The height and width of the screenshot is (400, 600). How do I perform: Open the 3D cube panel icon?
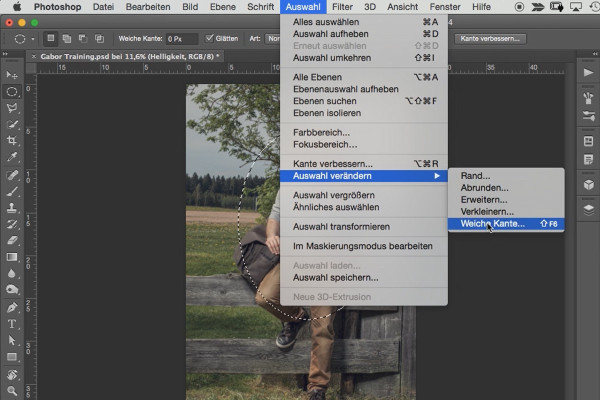click(588, 184)
